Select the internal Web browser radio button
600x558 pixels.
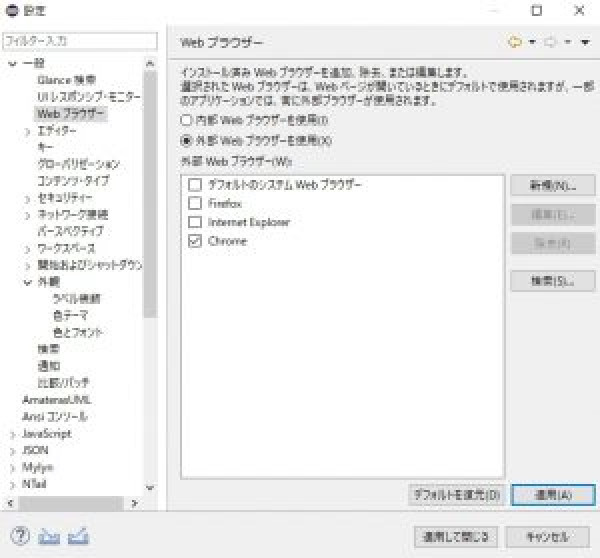[x=185, y=119]
